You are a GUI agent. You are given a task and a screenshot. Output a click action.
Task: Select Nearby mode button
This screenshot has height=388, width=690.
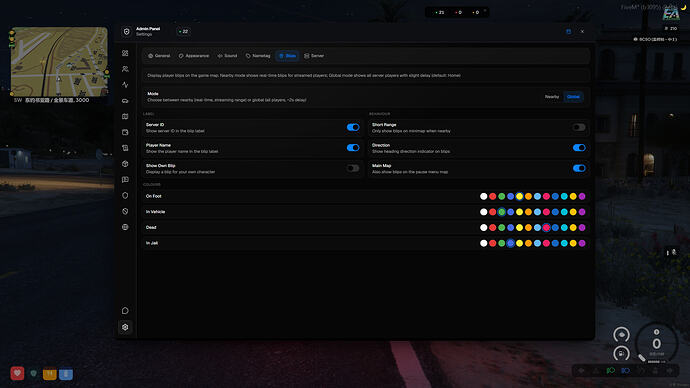pyautogui.click(x=552, y=97)
